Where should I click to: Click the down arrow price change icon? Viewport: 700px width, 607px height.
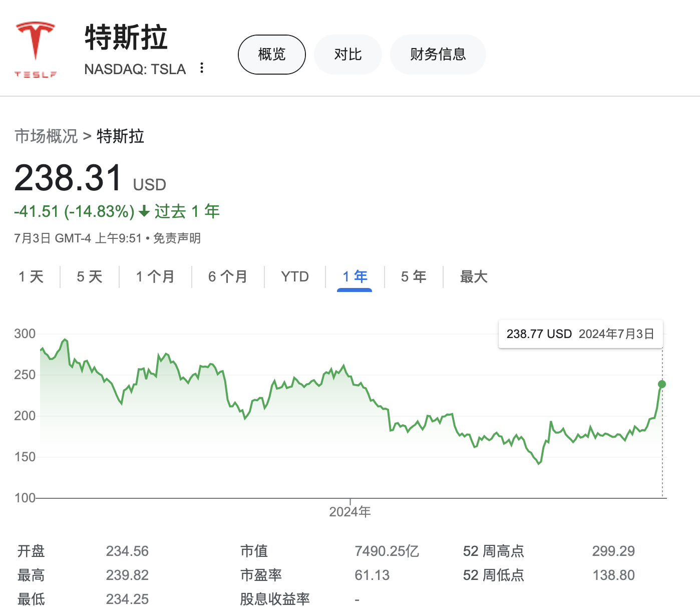(144, 212)
